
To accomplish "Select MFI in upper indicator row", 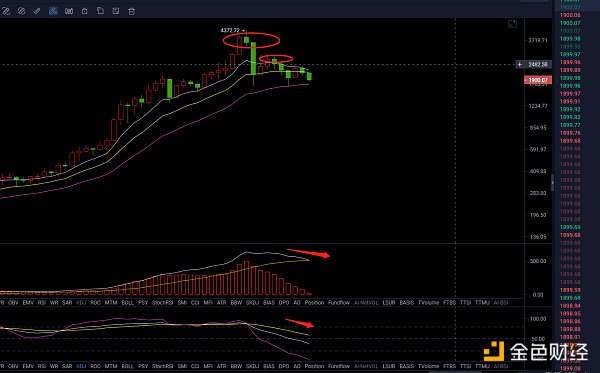I will click(208, 303).
